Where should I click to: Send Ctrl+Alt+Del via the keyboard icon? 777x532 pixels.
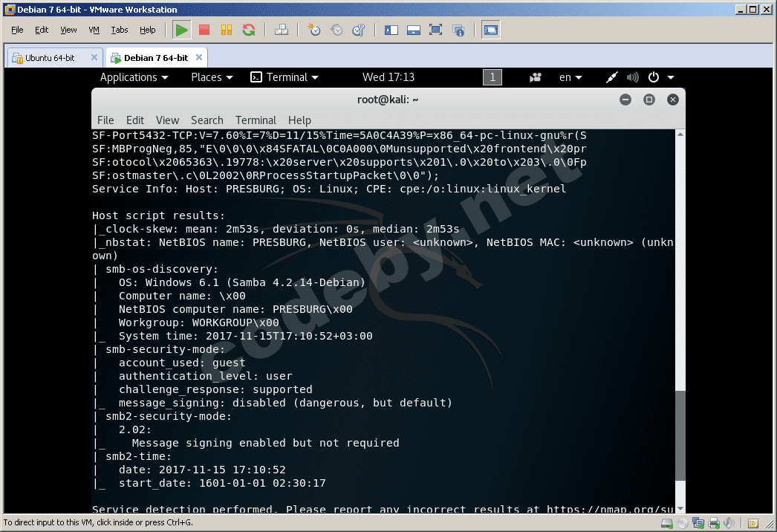282,30
